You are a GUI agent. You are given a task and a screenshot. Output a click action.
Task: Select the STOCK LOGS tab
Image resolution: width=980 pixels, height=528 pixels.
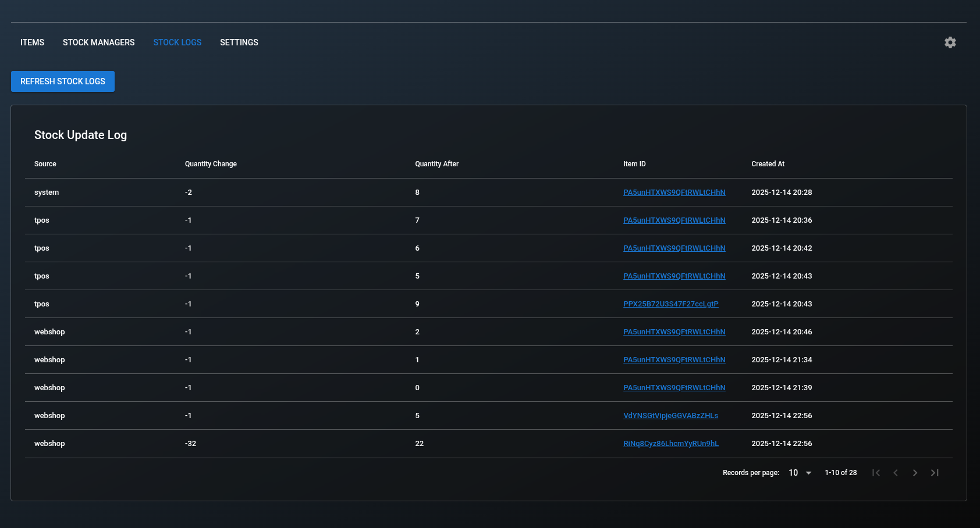177,42
